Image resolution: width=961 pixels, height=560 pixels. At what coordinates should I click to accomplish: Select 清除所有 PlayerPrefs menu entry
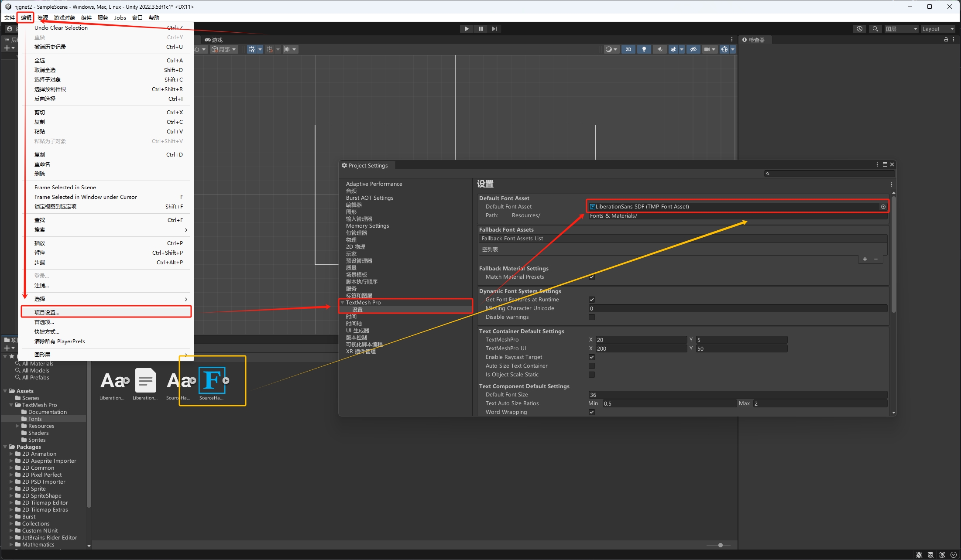tap(106, 341)
